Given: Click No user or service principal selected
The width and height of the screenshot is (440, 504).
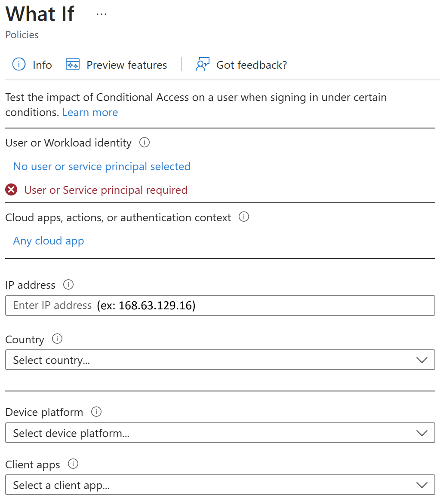Looking at the screenshot, I should click(102, 166).
